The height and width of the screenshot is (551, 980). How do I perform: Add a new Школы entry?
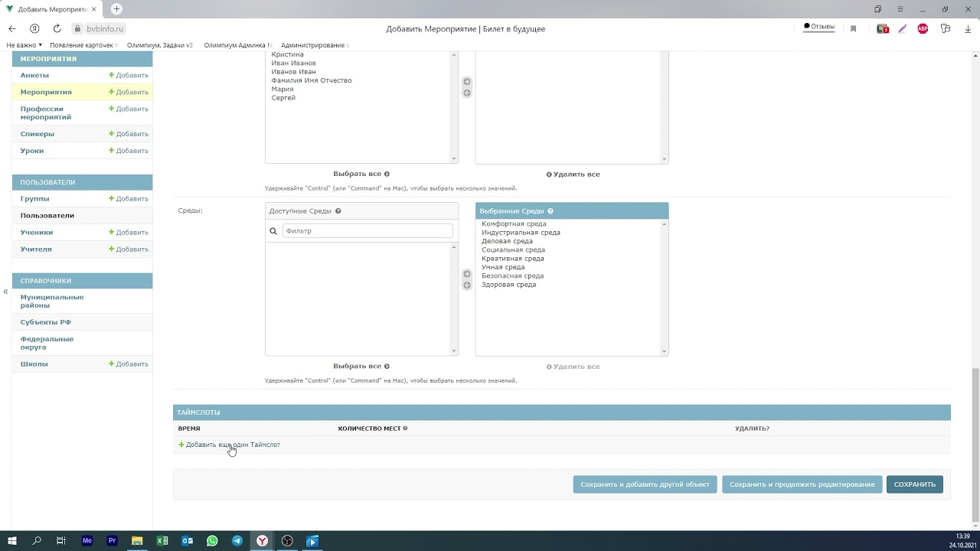(129, 364)
